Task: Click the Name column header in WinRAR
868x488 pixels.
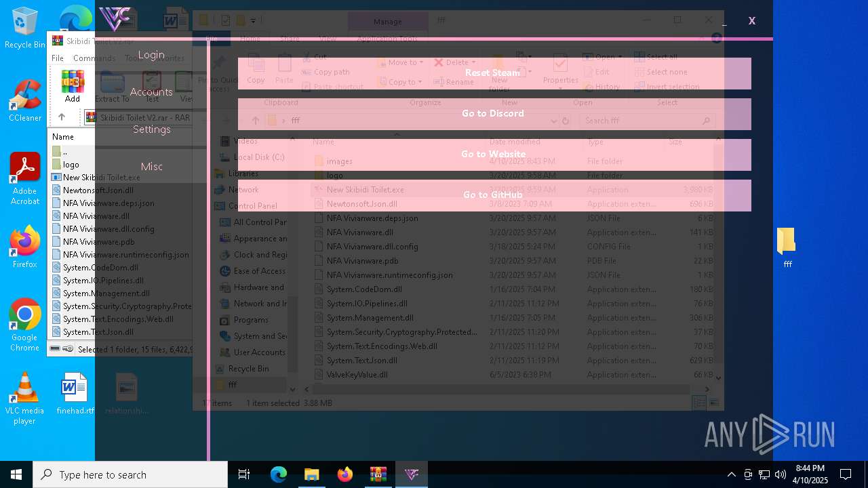Action: [x=63, y=136]
